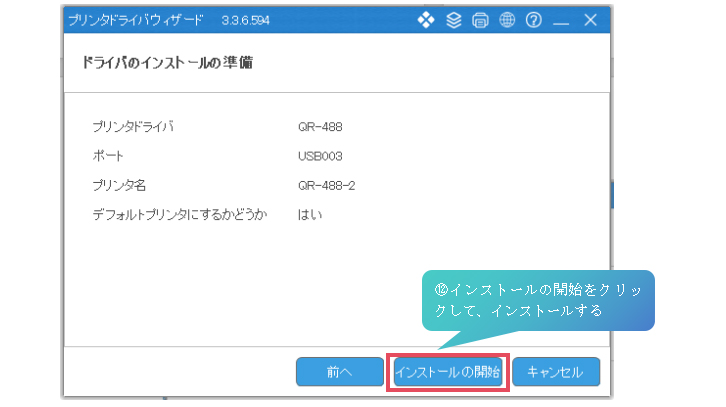Select the QR-488 driver value
This screenshot has height=407, width=726.
pos(320,127)
